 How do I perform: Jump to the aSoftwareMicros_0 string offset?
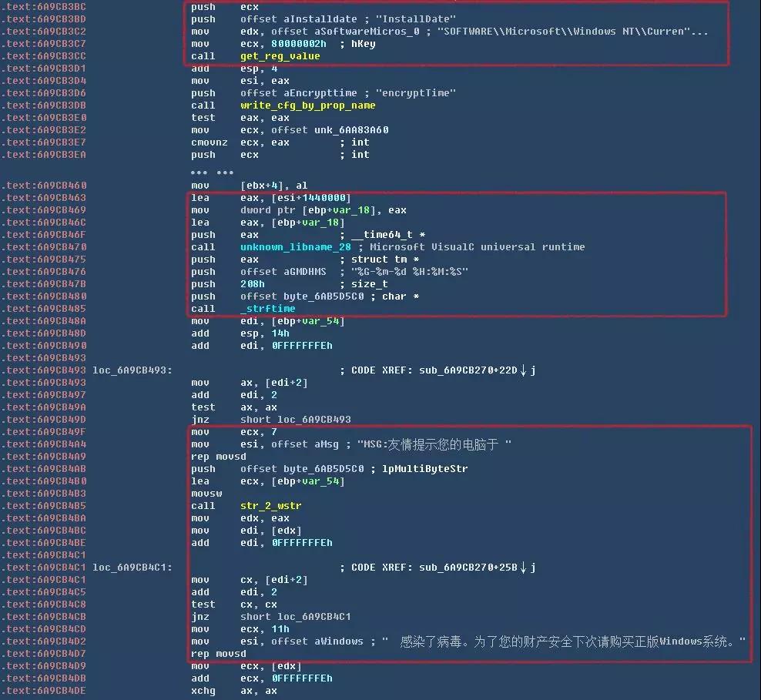coord(367,32)
